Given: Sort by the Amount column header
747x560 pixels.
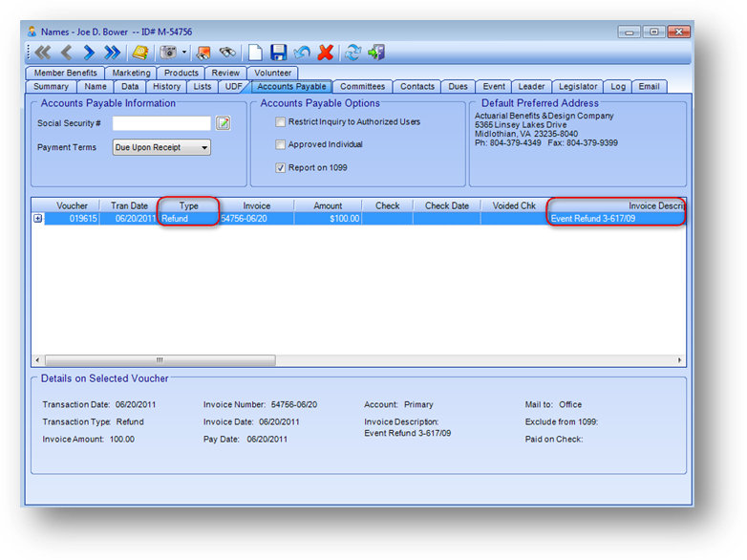Looking at the screenshot, I should tap(328, 205).
